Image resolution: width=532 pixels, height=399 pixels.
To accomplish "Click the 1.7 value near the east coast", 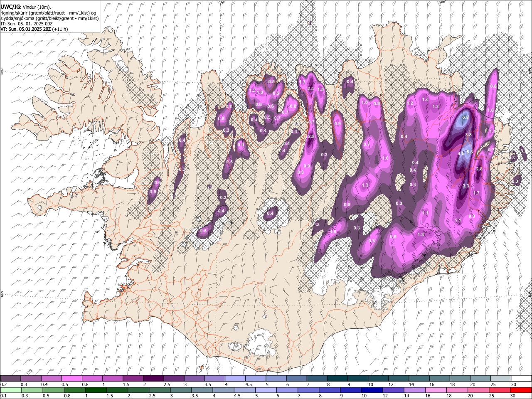I will point(477,193).
